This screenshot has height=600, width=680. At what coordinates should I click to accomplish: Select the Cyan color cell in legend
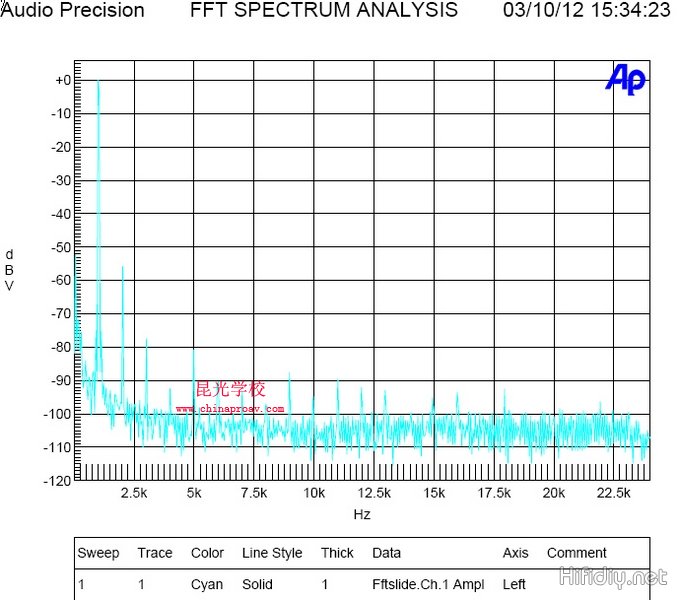click(x=207, y=584)
